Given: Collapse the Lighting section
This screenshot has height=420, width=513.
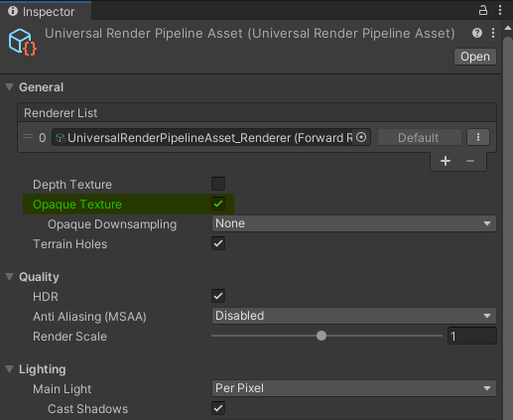Looking at the screenshot, I should [10, 369].
